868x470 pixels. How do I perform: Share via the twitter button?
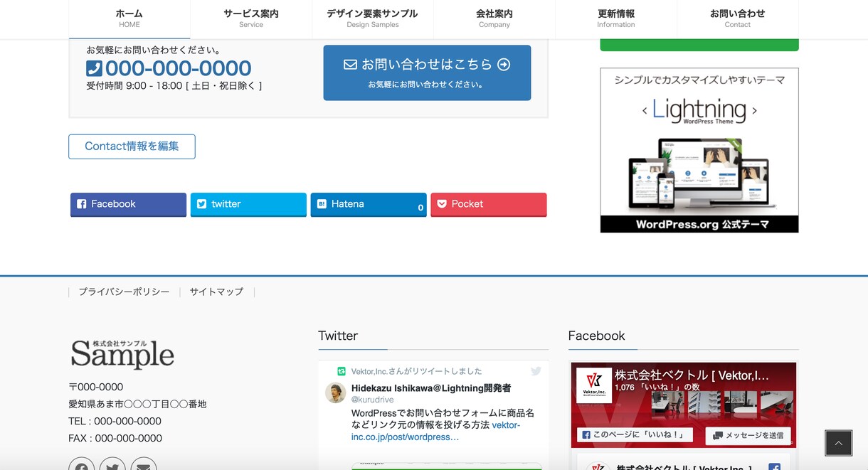[248, 204]
